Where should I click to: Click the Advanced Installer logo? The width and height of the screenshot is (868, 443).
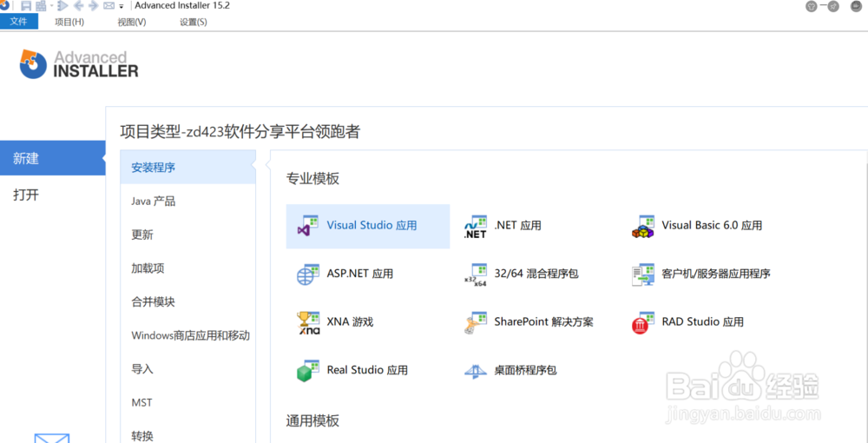(79, 64)
